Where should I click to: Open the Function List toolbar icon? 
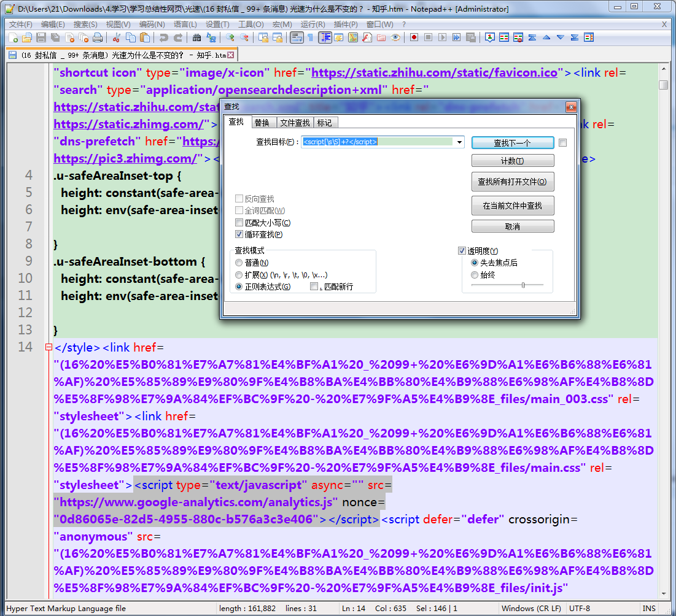point(367,38)
